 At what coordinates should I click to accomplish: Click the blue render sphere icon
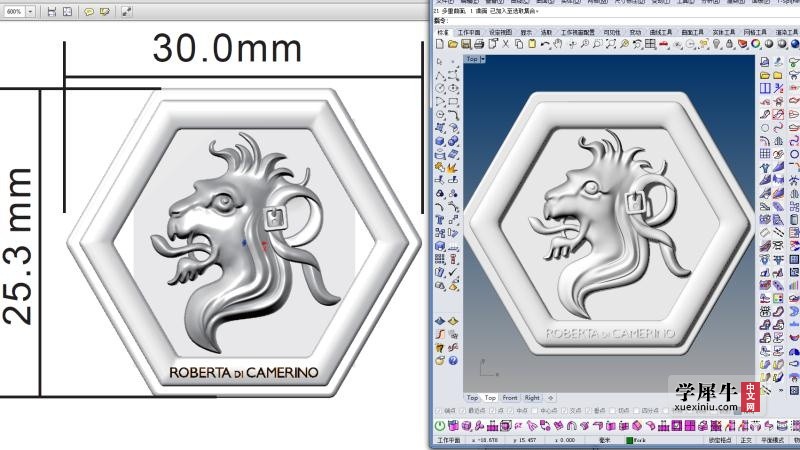pyautogui.click(x=795, y=44)
